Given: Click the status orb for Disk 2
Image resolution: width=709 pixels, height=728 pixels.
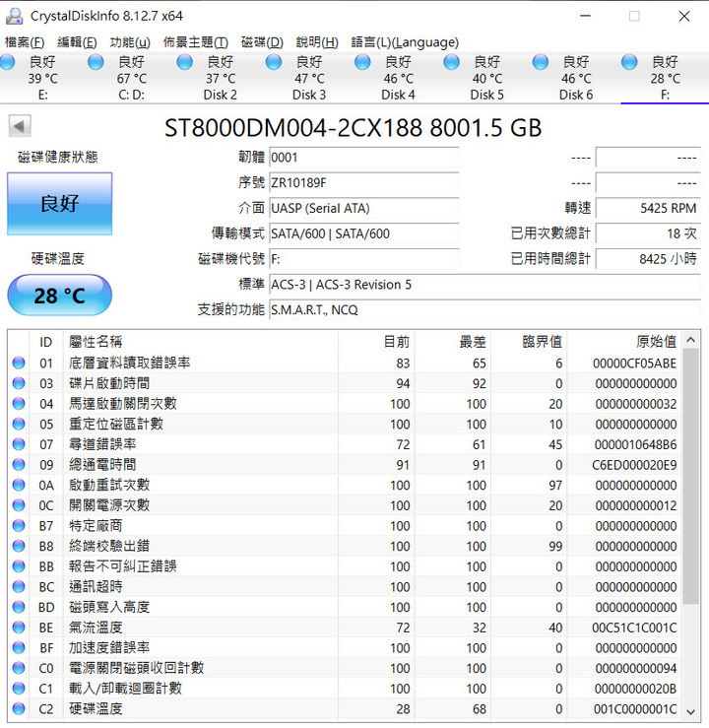Looking at the screenshot, I should [x=185, y=62].
